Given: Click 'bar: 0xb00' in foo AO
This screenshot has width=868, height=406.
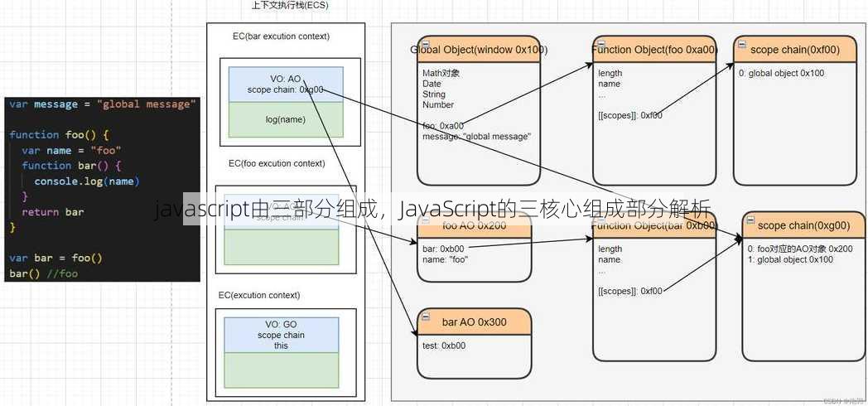Looking at the screenshot, I should pyautogui.click(x=443, y=249).
